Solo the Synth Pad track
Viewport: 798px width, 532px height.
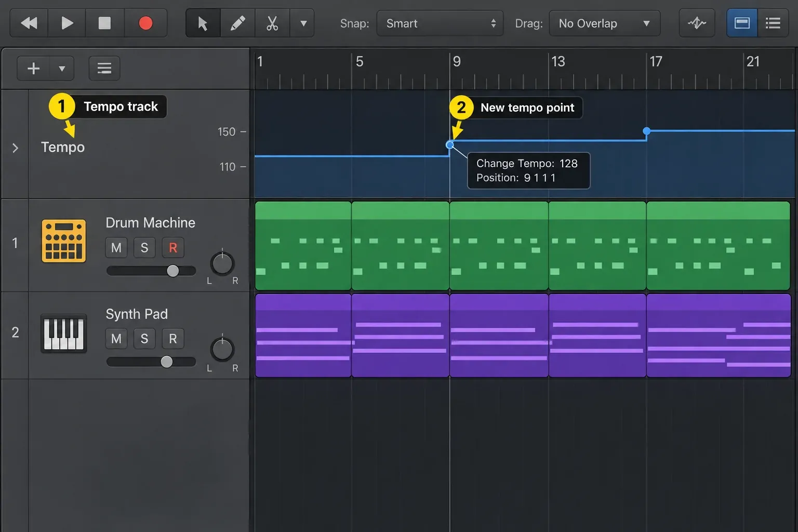click(x=144, y=339)
